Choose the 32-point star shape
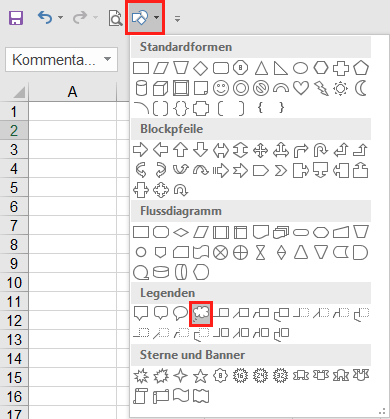 click(281, 376)
